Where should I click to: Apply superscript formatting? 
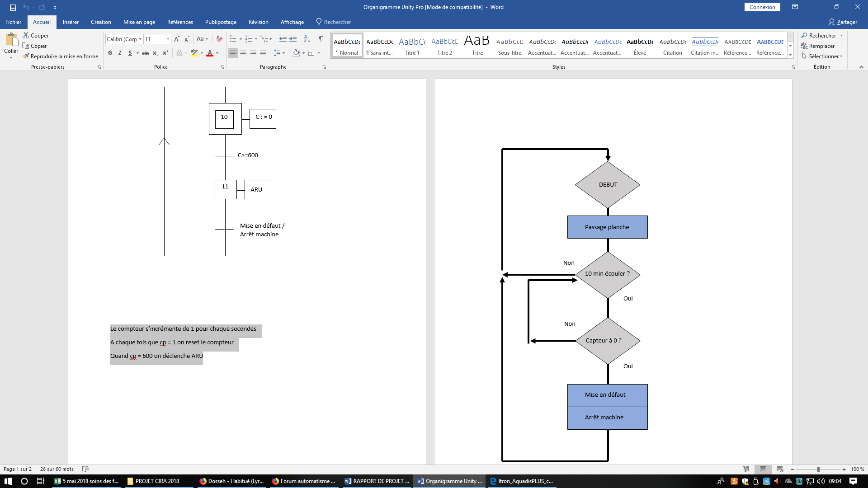click(x=165, y=53)
